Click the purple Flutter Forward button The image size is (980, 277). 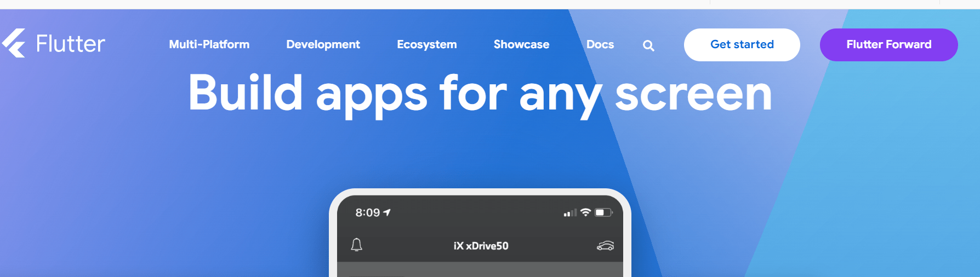click(x=888, y=44)
